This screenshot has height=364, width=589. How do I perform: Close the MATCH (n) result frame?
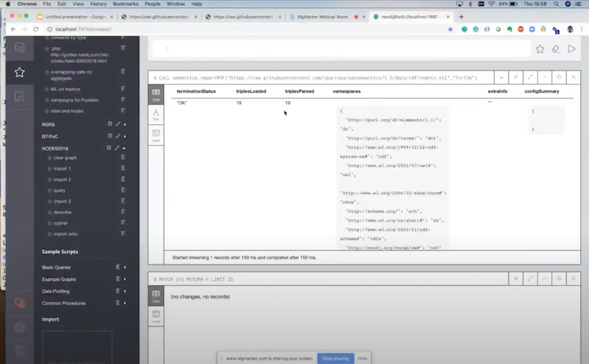(x=574, y=279)
